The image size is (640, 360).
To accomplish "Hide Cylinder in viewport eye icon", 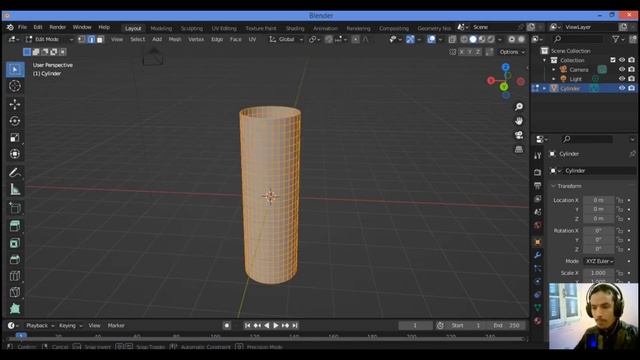I will [x=622, y=88].
